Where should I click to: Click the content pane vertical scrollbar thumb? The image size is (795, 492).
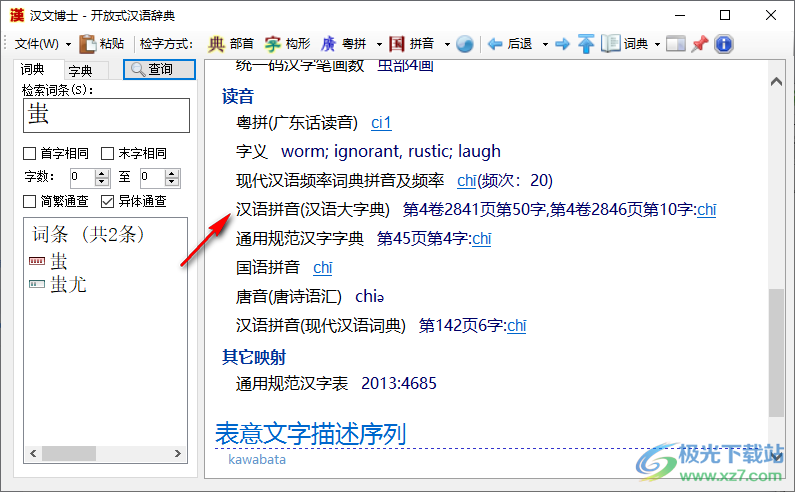776,353
